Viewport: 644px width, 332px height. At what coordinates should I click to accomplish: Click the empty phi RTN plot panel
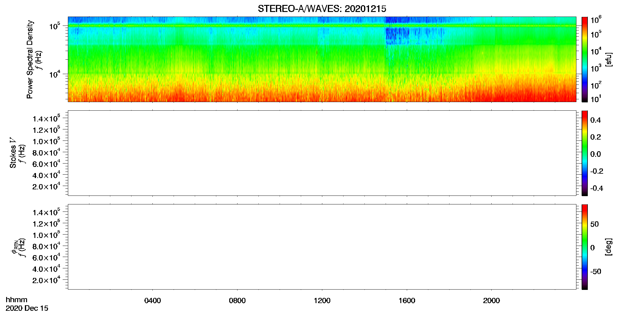322,247
